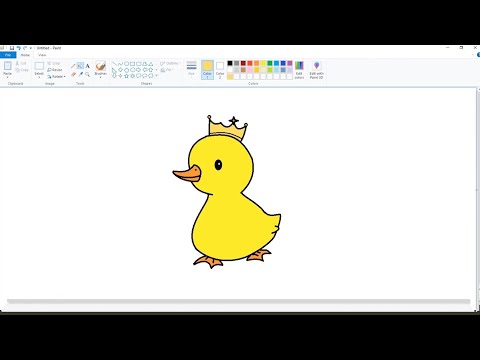
Task: Select the Color picker eyedropper tool
Action: [x=80, y=74]
